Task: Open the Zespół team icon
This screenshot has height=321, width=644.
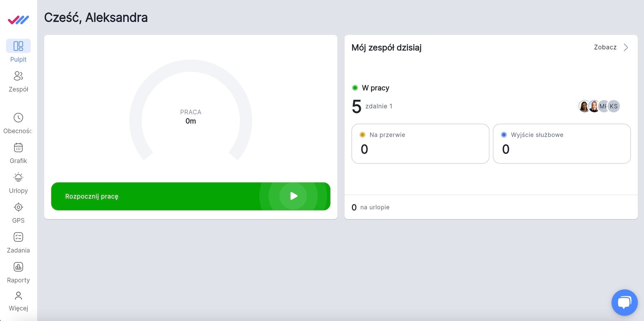Action: click(18, 76)
